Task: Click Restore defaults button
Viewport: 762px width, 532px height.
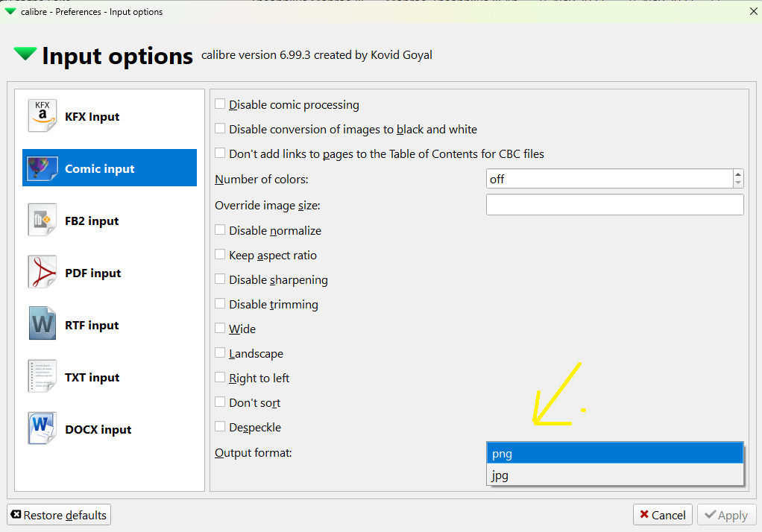Action: 59,515
